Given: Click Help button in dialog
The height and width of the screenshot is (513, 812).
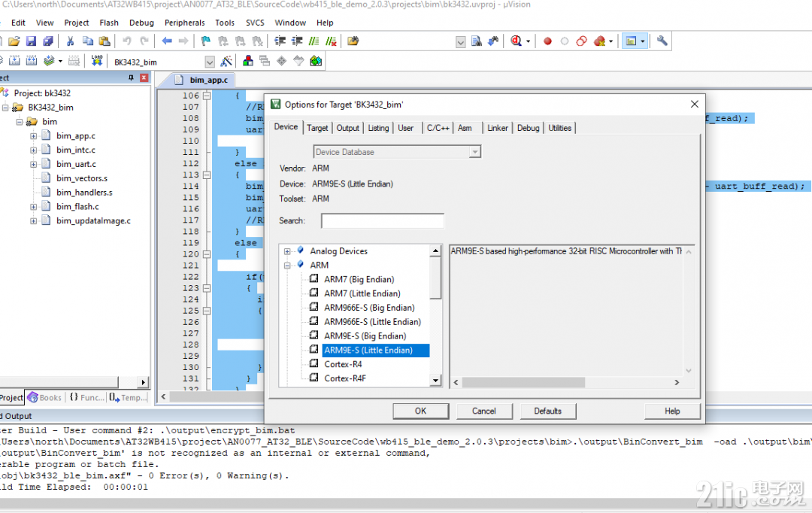Looking at the screenshot, I should (x=672, y=411).
